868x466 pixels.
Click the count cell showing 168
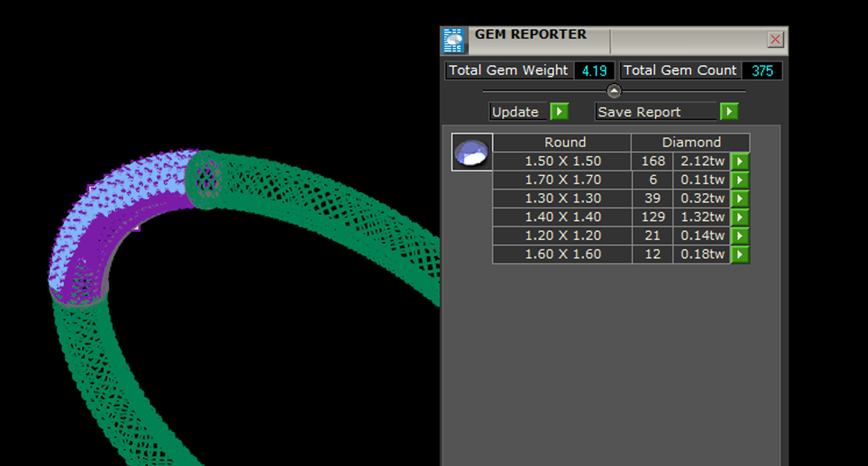[x=652, y=161]
